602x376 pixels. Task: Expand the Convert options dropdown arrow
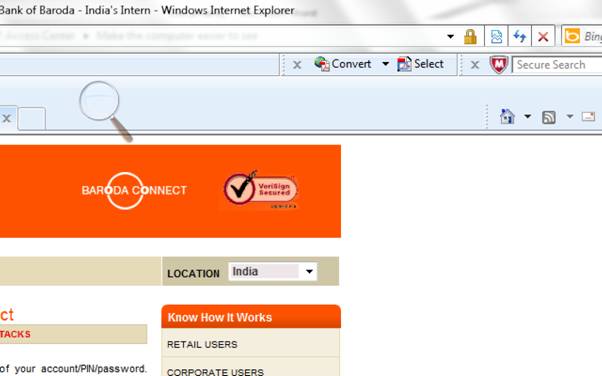click(385, 64)
